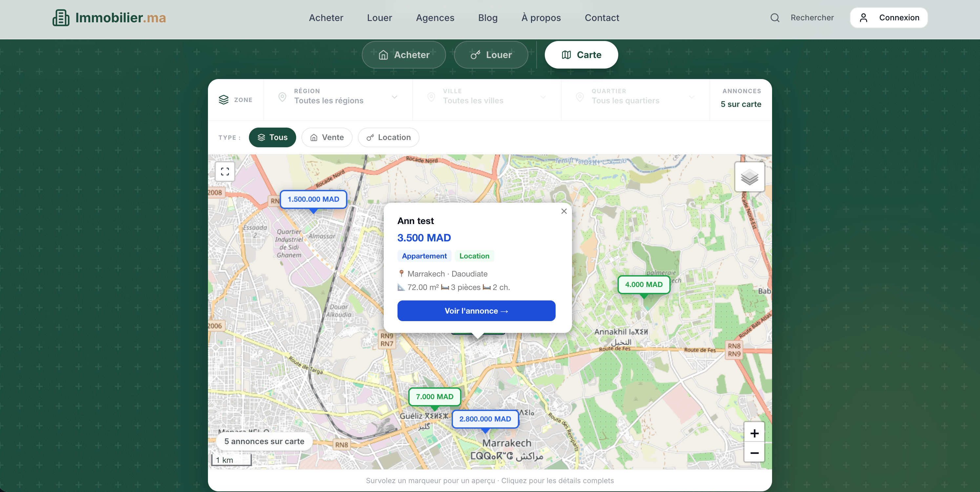This screenshot has width=980, height=492.
Task: Open the map layers switcher icon
Action: (749, 176)
